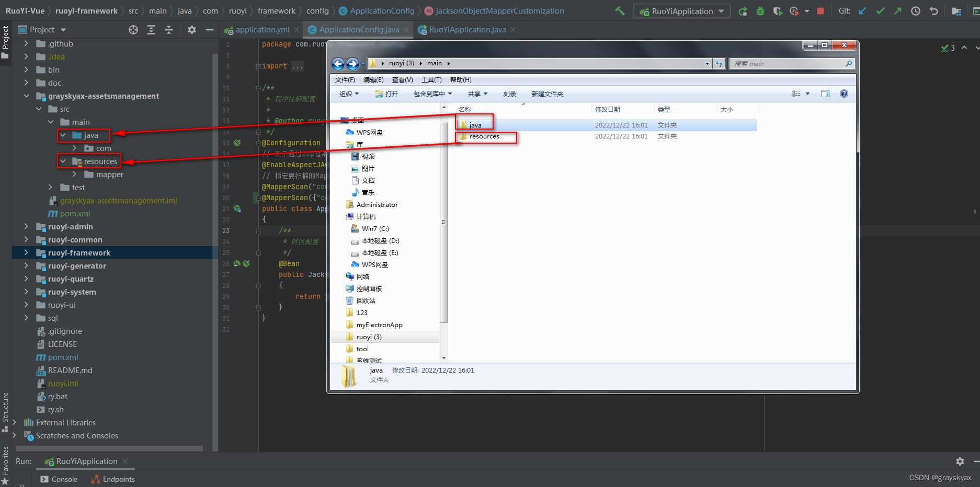Select myElectronApp in Explorer navigation pane
Image resolution: width=980 pixels, height=487 pixels.
(x=379, y=324)
